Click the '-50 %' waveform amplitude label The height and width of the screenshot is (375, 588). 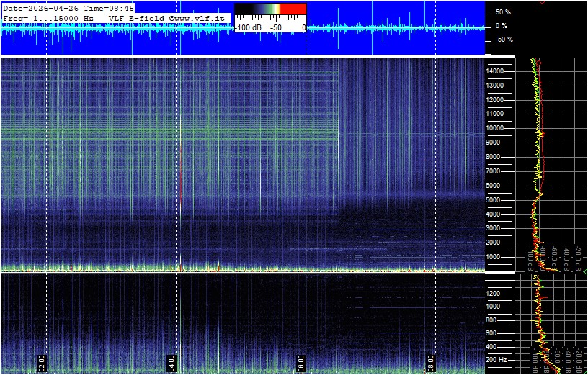coord(503,40)
